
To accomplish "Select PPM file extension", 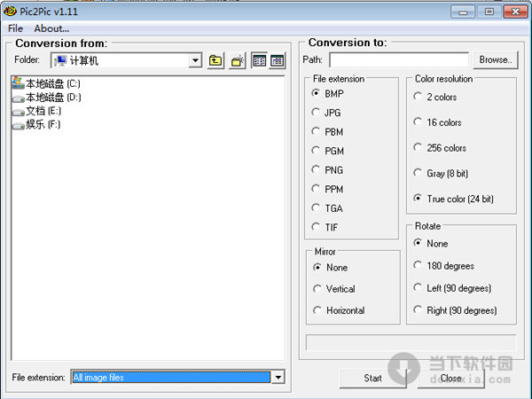I will point(328,189).
